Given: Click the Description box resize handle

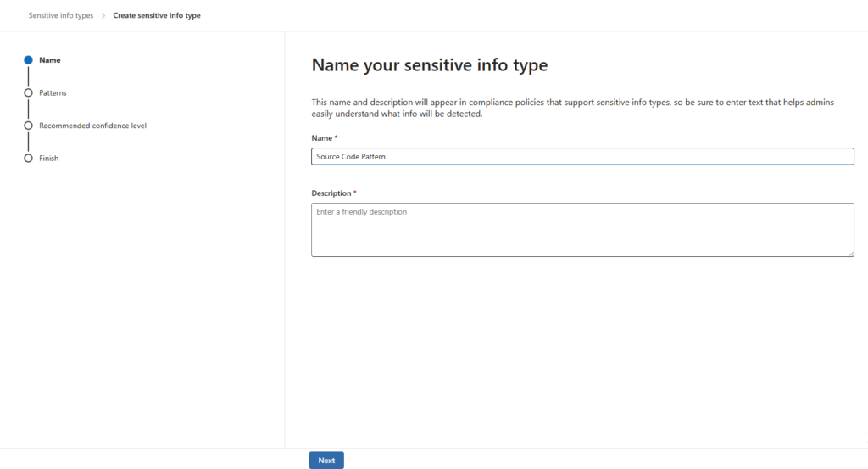Looking at the screenshot, I should point(850,252).
